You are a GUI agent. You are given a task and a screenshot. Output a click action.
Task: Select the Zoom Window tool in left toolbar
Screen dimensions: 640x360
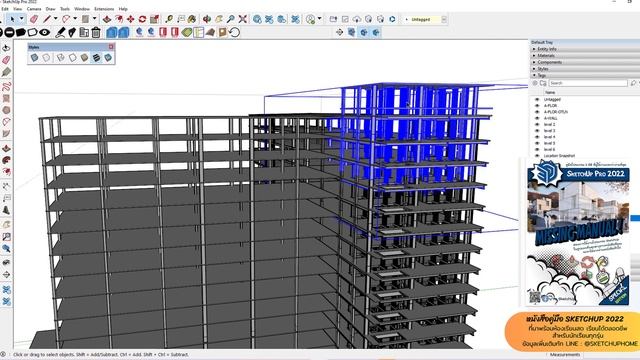(x=6, y=237)
